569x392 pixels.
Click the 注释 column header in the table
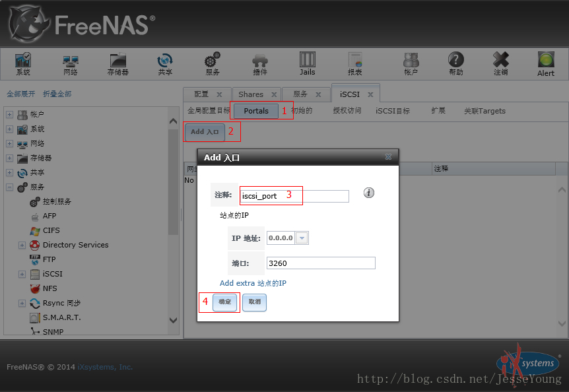point(494,169)
